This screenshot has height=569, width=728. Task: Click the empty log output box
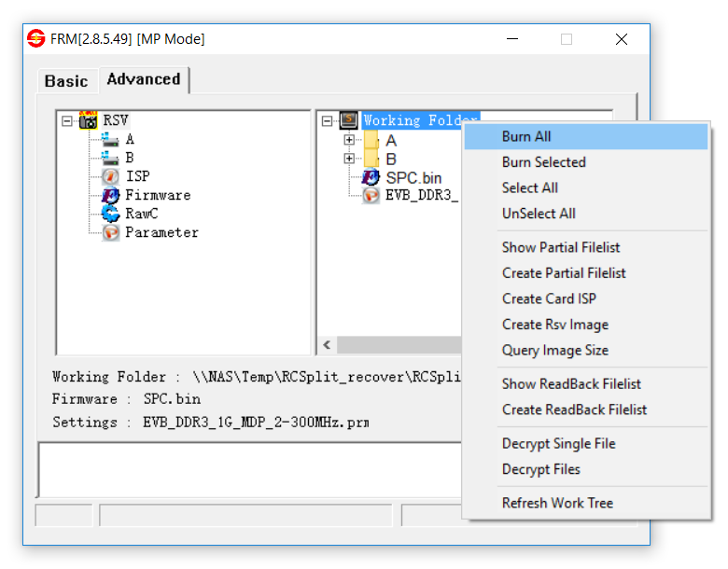[x=251, y=470]
